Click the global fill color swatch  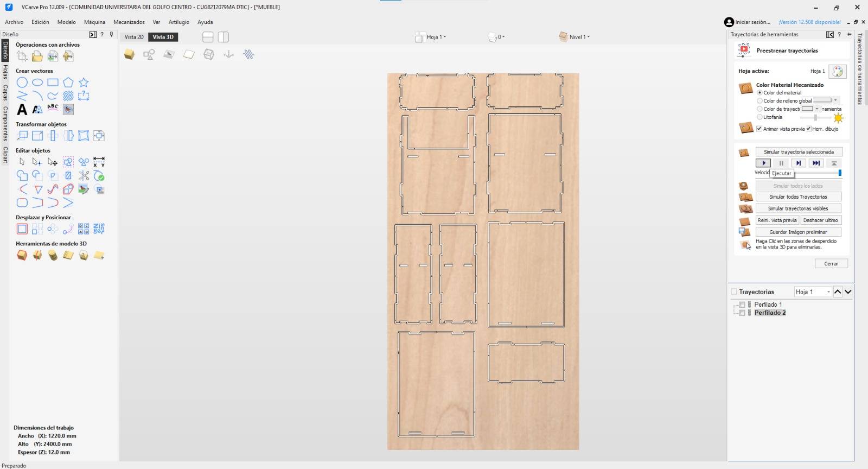point(822,100)
